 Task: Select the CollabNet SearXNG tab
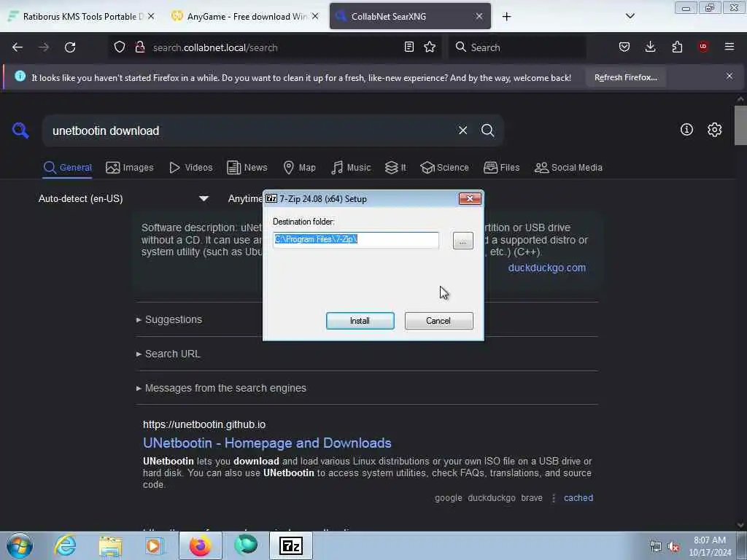(x=410, y=16)
